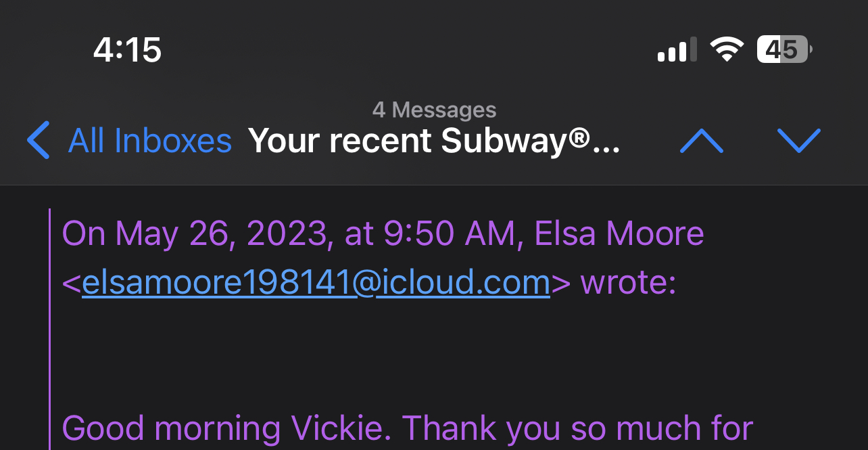The image size is (868, 450).
Task: Tap the battery level indicator showing 45
Action: pyautogui.click(x=783, y=49)
